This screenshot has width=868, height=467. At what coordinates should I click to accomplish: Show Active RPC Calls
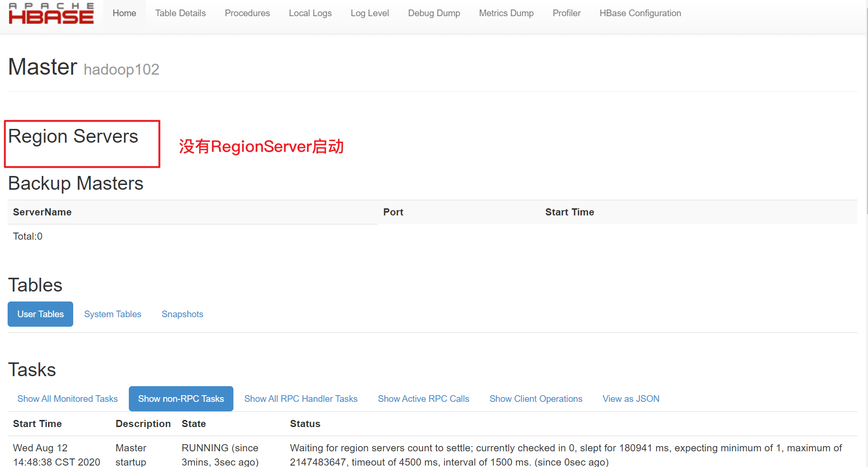423,399
